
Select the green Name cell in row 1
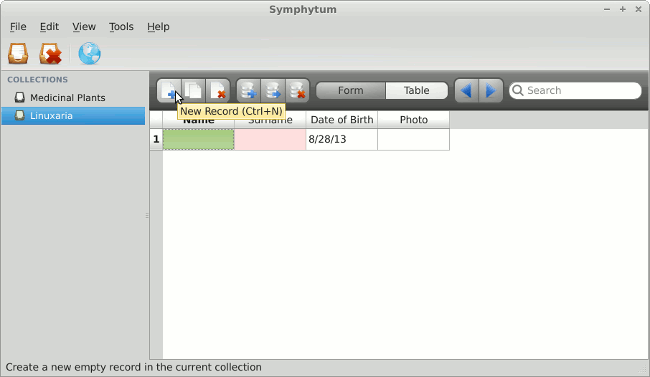pos(199,139)
